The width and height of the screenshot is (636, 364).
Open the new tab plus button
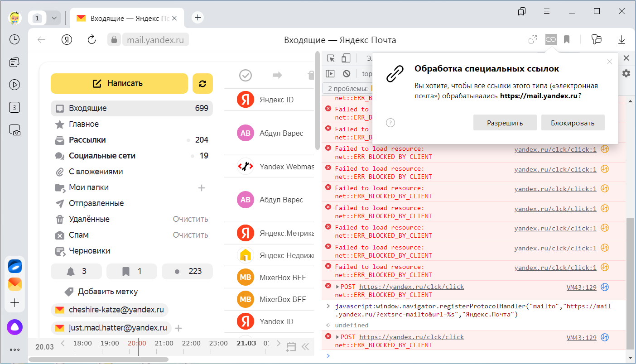click(198, 18)
